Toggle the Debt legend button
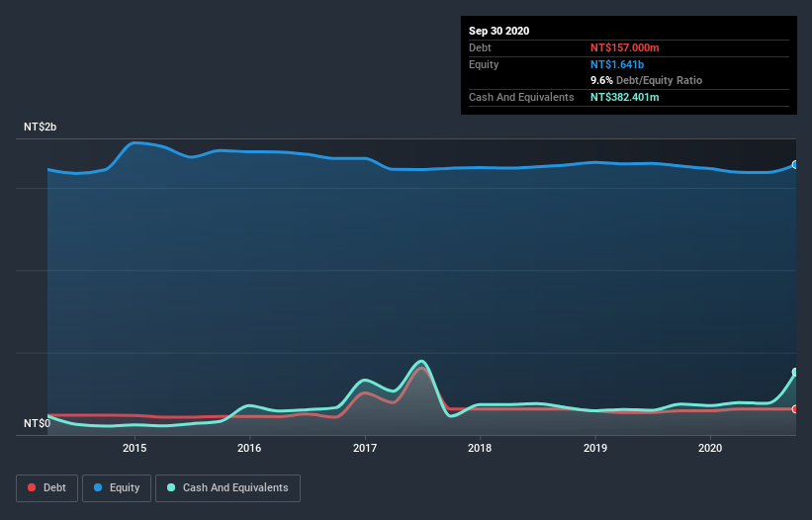Screen dimensions: 812x520 pyautogui.click(x=46, y=488)
